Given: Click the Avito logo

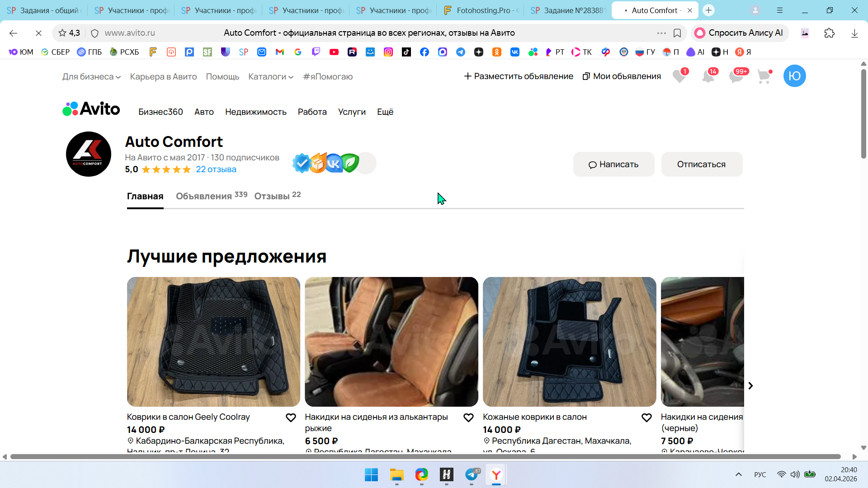Looking at the screenshot, I should (91, 109).
